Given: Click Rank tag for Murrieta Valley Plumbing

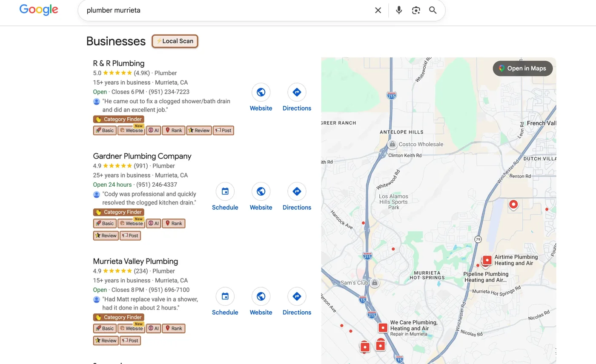Looking at the screenshot, I should pyautogui.click(x=174, y=328).
